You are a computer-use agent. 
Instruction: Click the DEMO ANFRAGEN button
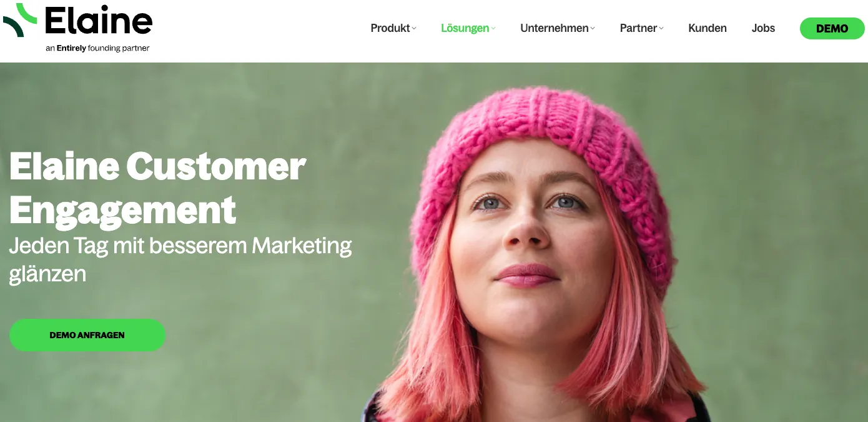click(87, 335)
